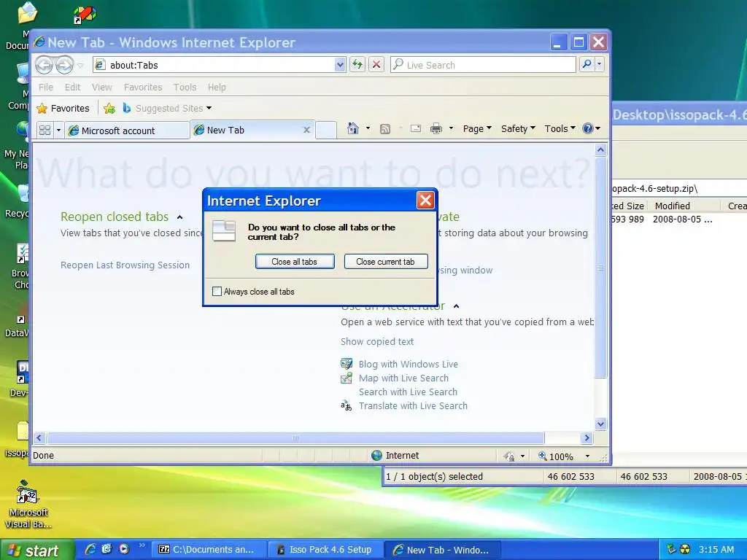Click the Modified column header in 7-Zip window
The height and width of the screenshot is (560, 747).
pos(683,206)
